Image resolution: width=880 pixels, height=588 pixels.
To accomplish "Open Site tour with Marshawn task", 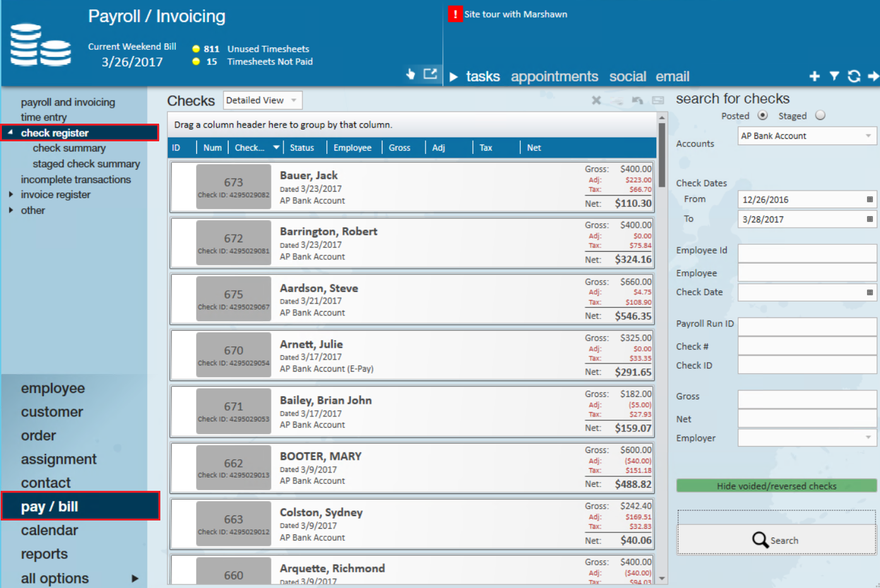I will point(516,14).
